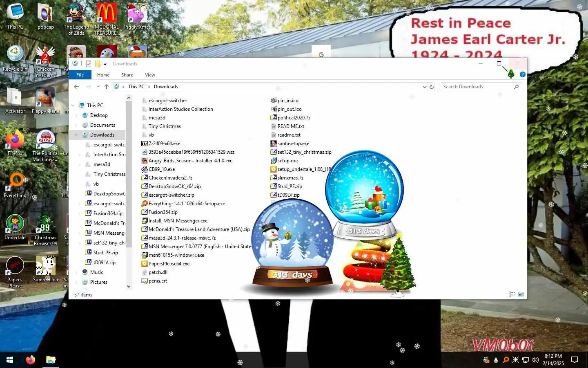
Task: Open the Everything search tray icon
Action: click(506, 360)
